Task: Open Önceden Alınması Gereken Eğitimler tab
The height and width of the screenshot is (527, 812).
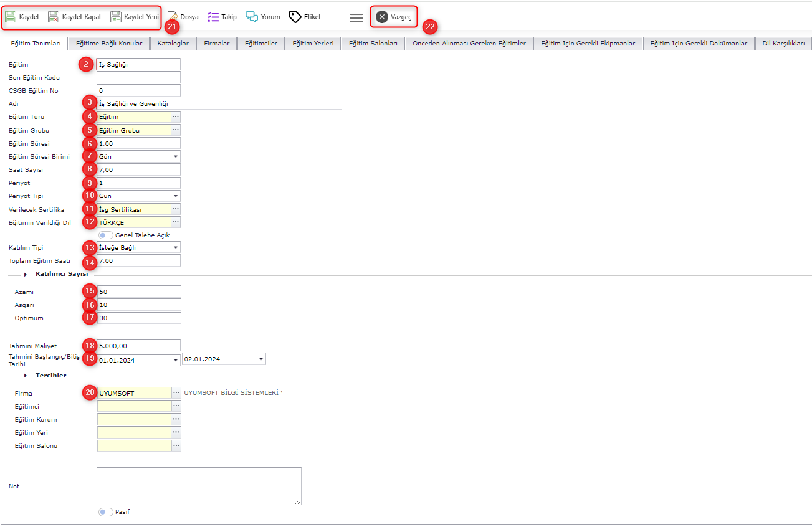Action: coord(469,44)
